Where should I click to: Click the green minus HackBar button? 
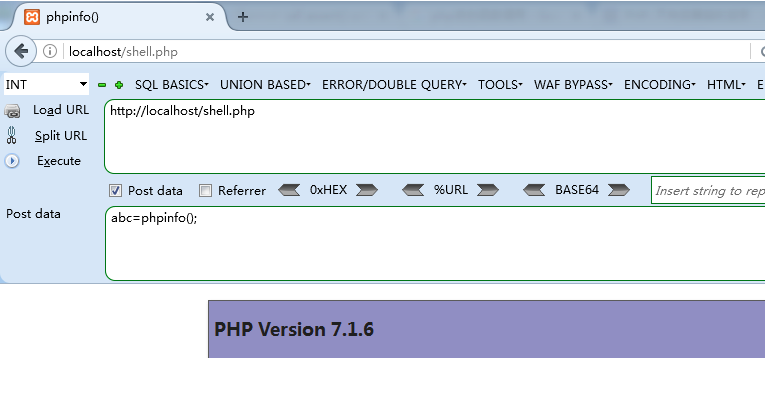pos(102,85)
